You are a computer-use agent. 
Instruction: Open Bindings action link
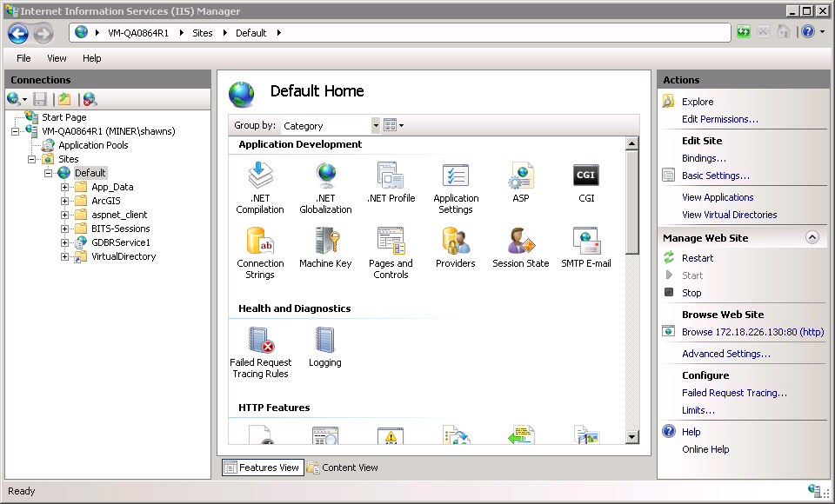click(704, 158)
